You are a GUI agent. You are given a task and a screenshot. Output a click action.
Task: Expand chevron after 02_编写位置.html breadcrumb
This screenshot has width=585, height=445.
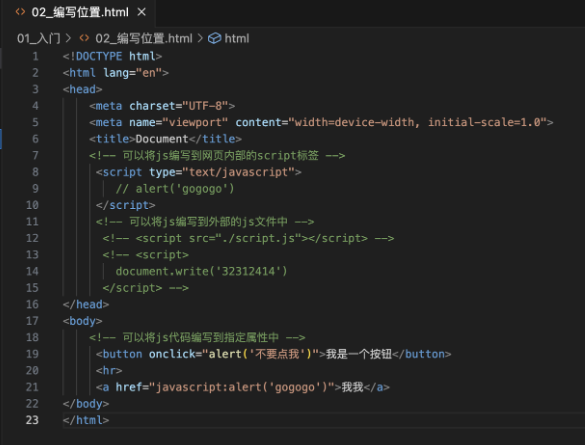coord(200,38)
